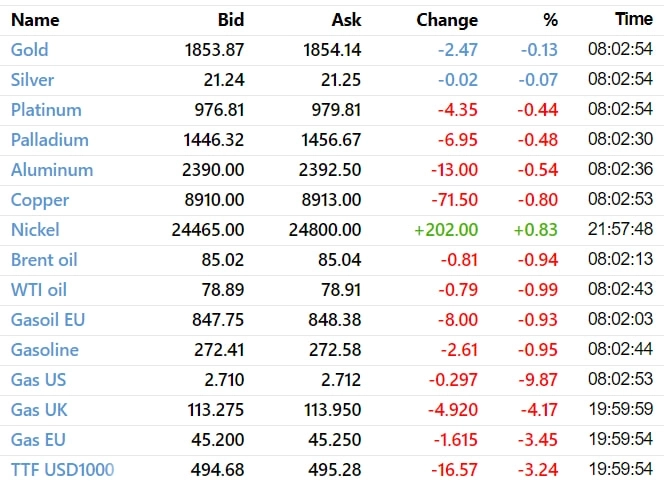Click Nickel's +202.00 change value
664x492 pixels.
pyautogui.click(x=446, y=230)
